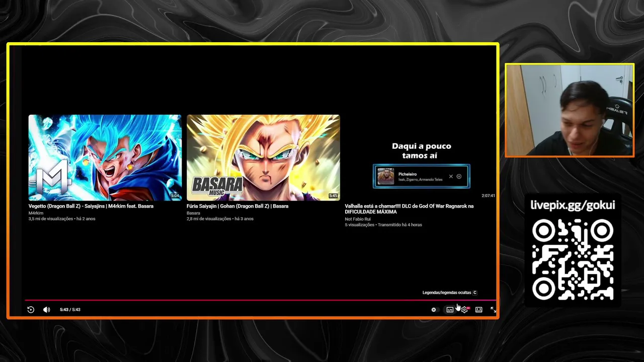This screenshot has width=644, height=362.
Task: Click the '3,5 mi de visualizações' text
Action: (51, 219)
